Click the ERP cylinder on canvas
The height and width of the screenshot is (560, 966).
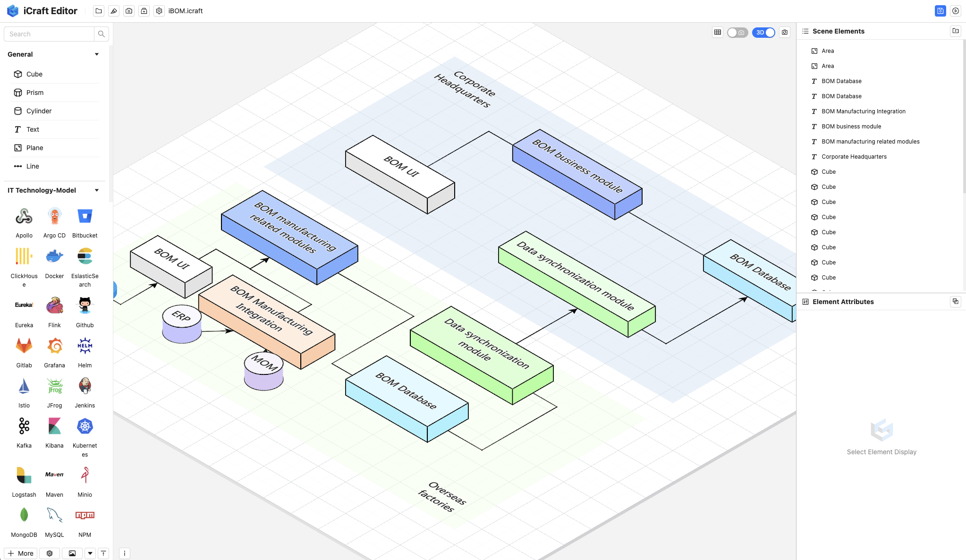pyautogui.click(x=182, y=325)
